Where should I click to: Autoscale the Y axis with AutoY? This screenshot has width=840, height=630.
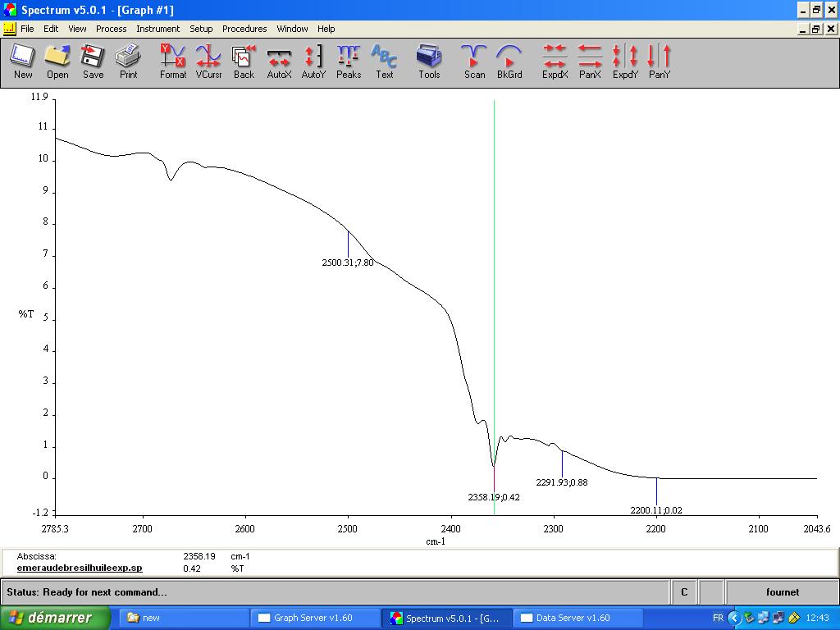[x=313, y=62]
